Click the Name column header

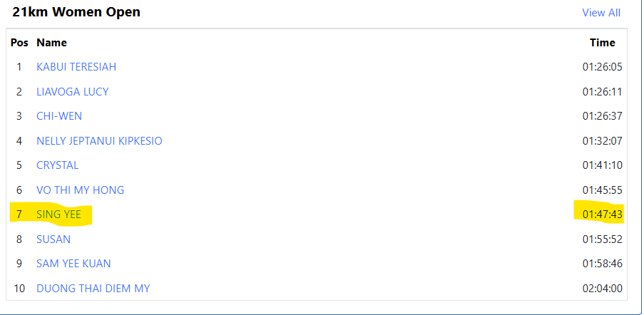[52, 43]
